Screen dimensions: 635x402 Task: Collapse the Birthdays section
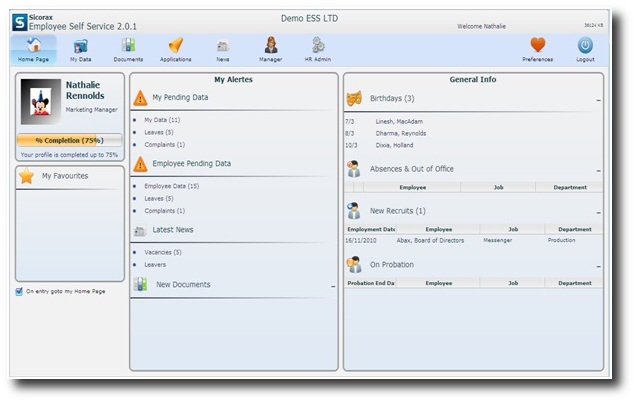(x=598, y=100)
